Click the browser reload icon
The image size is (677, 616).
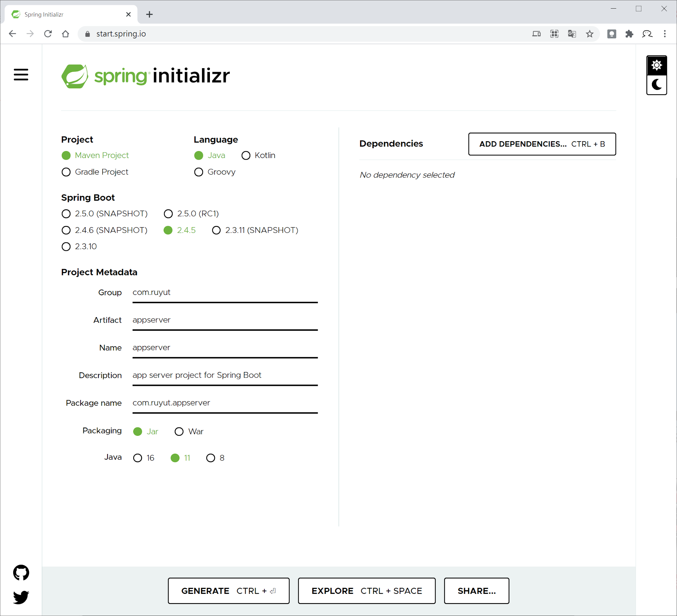(x=48, y=34)
